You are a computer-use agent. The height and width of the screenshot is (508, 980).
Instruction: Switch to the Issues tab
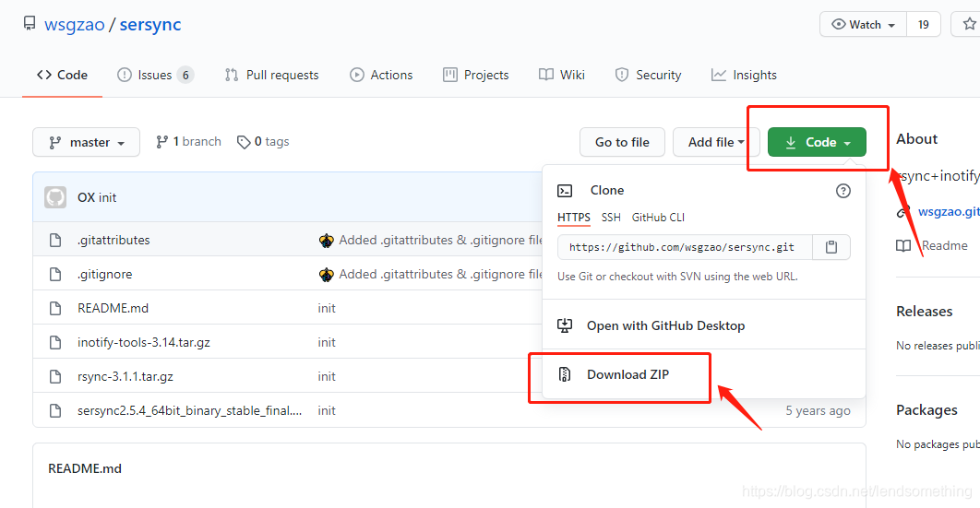click(155, 75)
